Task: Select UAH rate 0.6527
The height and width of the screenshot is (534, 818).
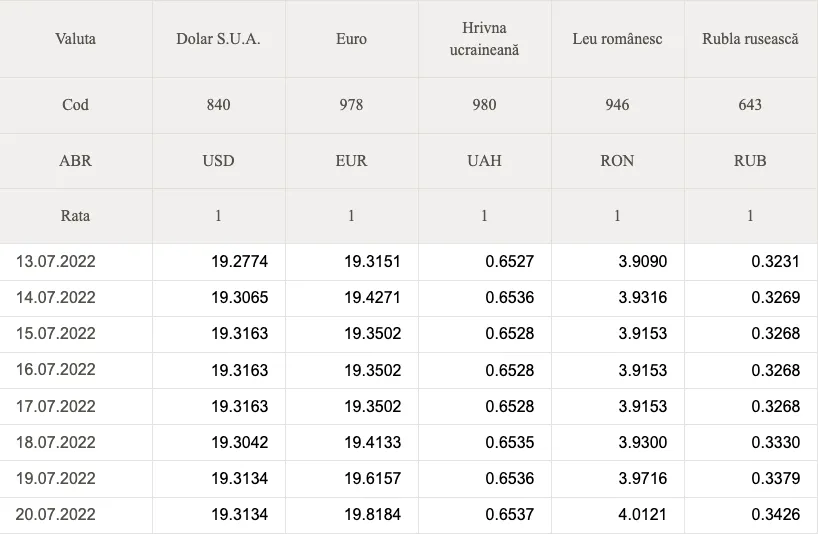Action: (x=510, y=261)
